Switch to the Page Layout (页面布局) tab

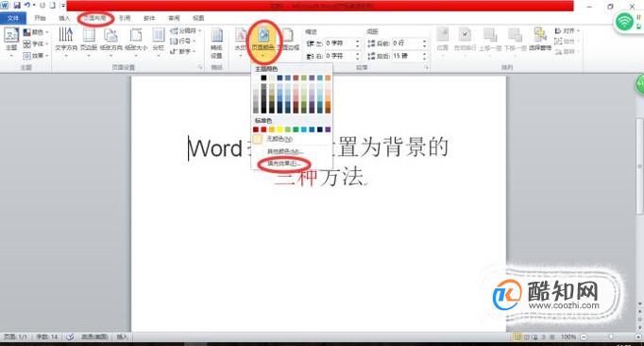94,18
